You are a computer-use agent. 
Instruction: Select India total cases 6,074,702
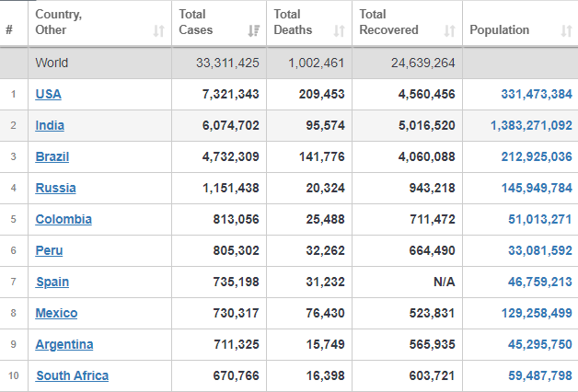[x=230, y=125]
